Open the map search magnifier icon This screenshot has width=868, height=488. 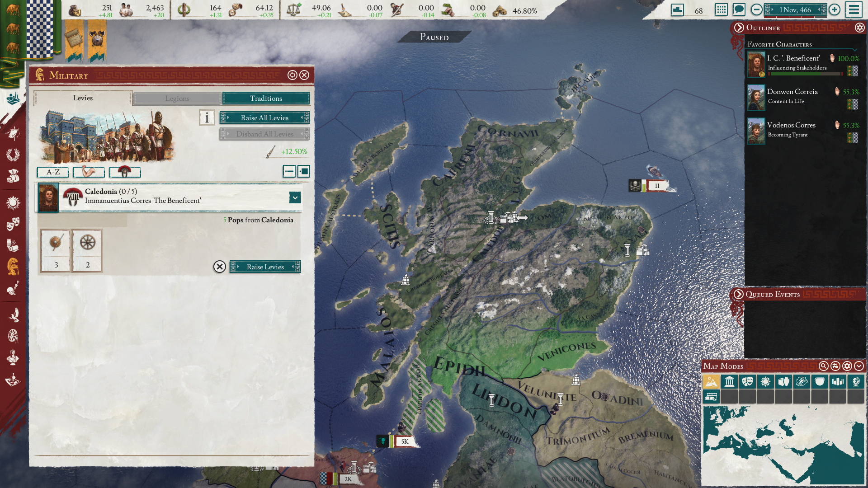coord(823,366)
